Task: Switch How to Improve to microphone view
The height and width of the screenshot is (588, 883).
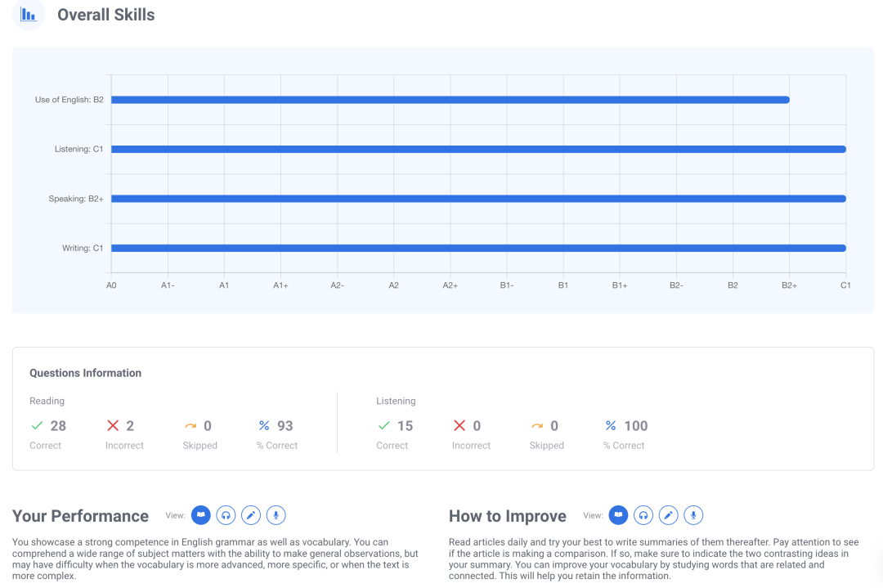Action: point(694,515)
